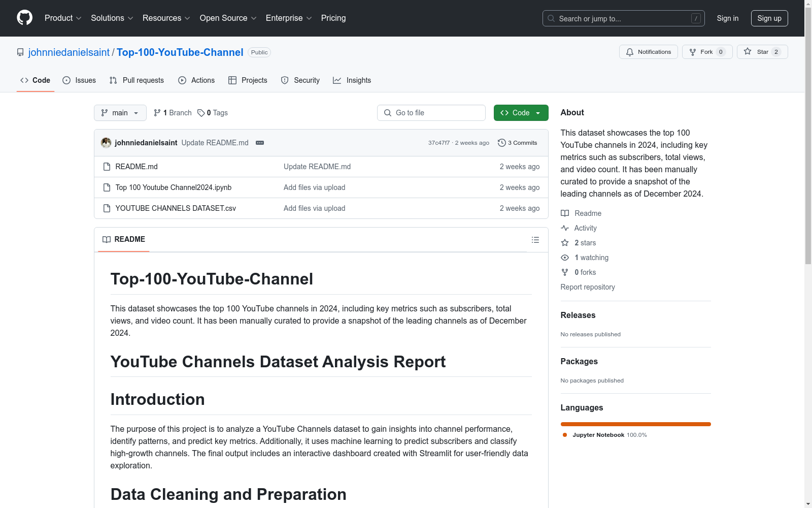This screenshot has width=812, height=508.
Task: Click the commit history clock icon
Action: (502, 143)
